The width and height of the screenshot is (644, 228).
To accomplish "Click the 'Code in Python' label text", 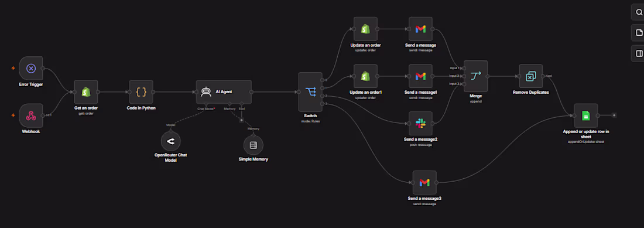I will tap(141, 108).
